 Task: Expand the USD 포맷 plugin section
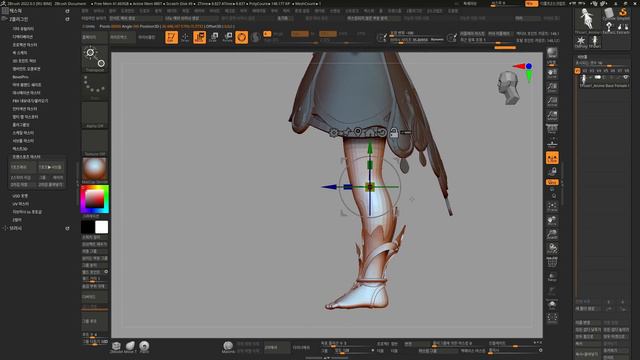[20, 196]
